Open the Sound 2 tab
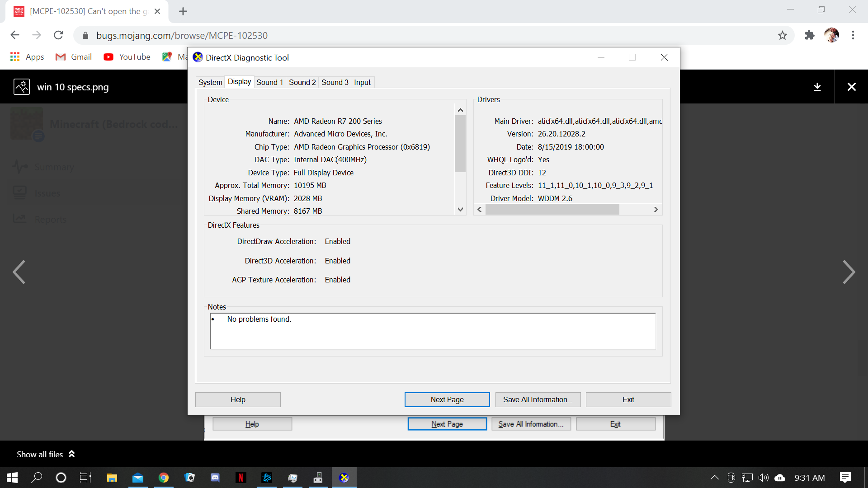Viewport: 868px width, 488px height. [x=302, y=82]
